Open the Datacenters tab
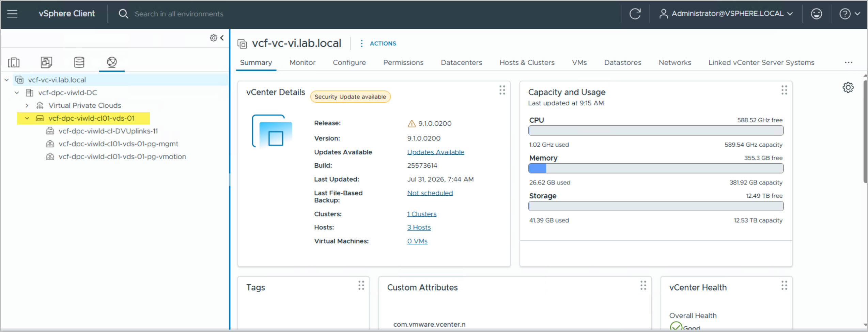The height and width of the screenshot is (332, 868). point(461,62)
